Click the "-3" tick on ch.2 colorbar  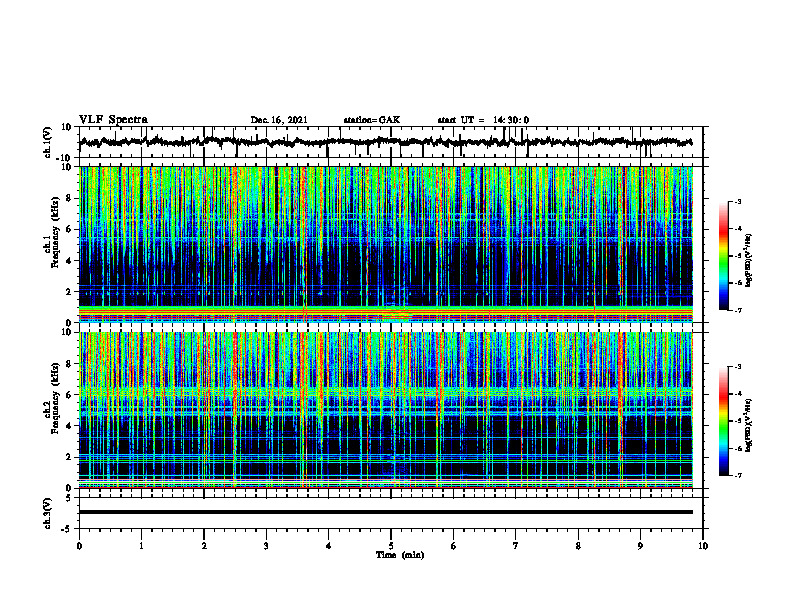tap(738, 367)
